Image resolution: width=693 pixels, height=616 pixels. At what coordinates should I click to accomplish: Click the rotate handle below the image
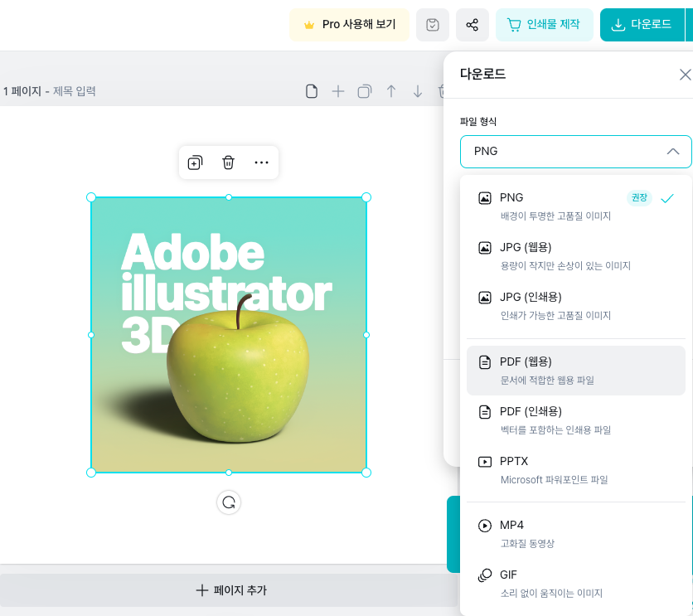(x=229, y=502)
